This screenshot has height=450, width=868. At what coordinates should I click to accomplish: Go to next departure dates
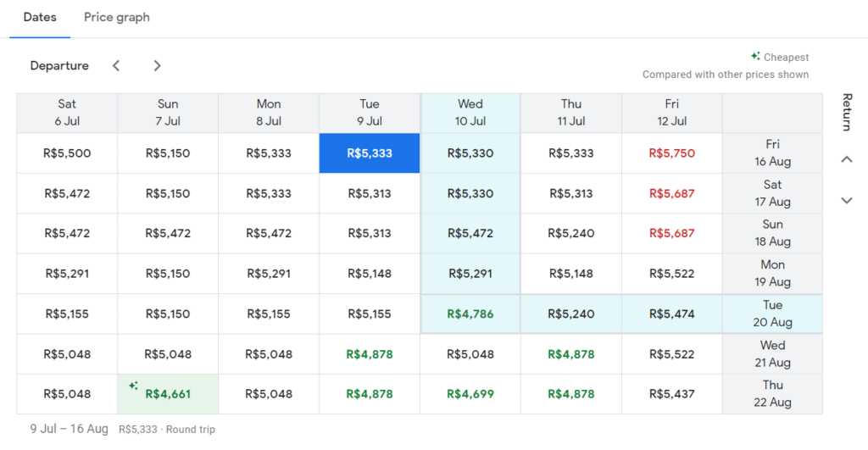(157, 66)
